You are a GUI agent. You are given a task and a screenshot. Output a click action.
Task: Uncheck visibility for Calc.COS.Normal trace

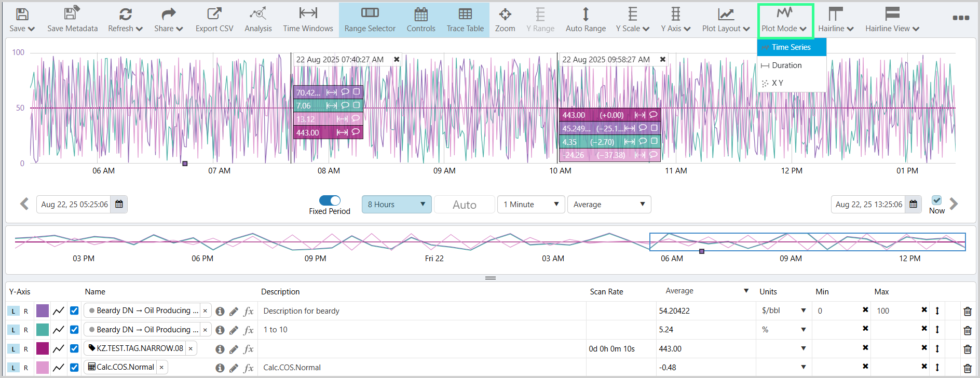coord(74,368)
